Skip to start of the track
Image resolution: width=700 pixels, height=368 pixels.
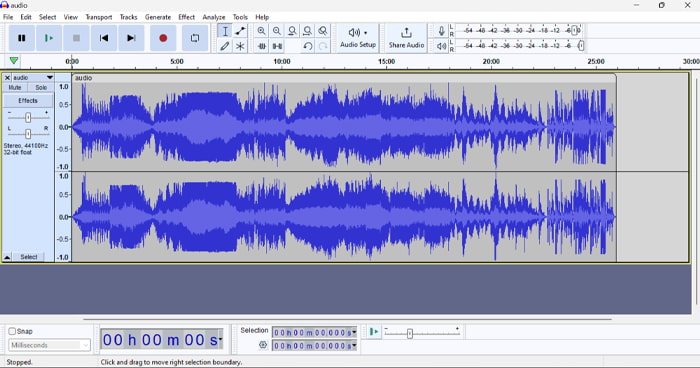[x=104, y=38]
